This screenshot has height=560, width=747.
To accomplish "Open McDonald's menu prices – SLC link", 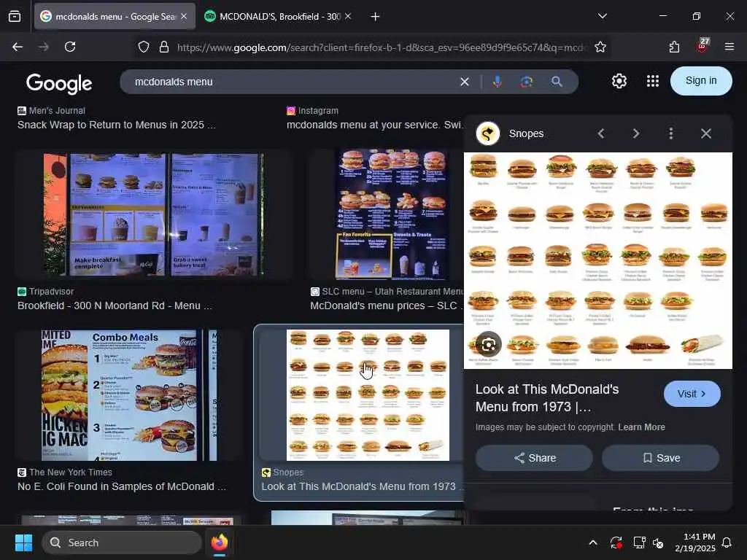I will (386, 306).
